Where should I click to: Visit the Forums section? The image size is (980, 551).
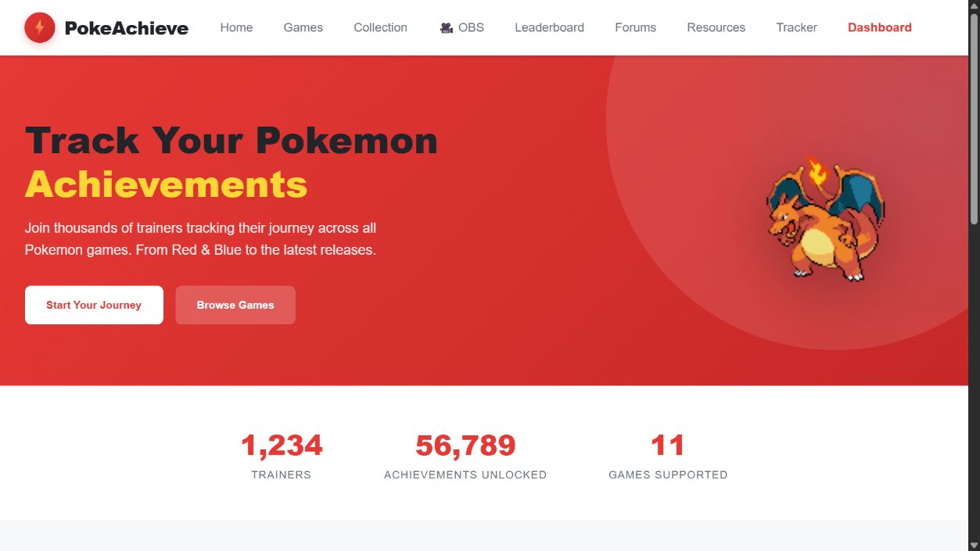tap(635, 27)
